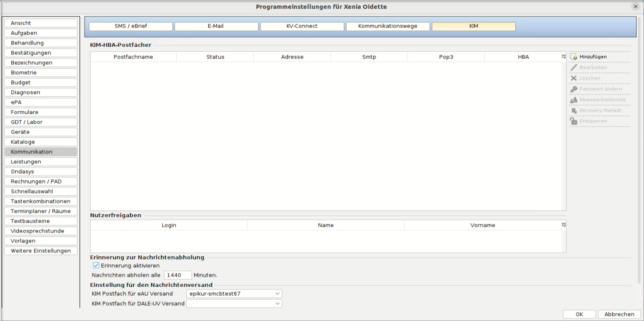Select the KIM tab

click(474, 26)
